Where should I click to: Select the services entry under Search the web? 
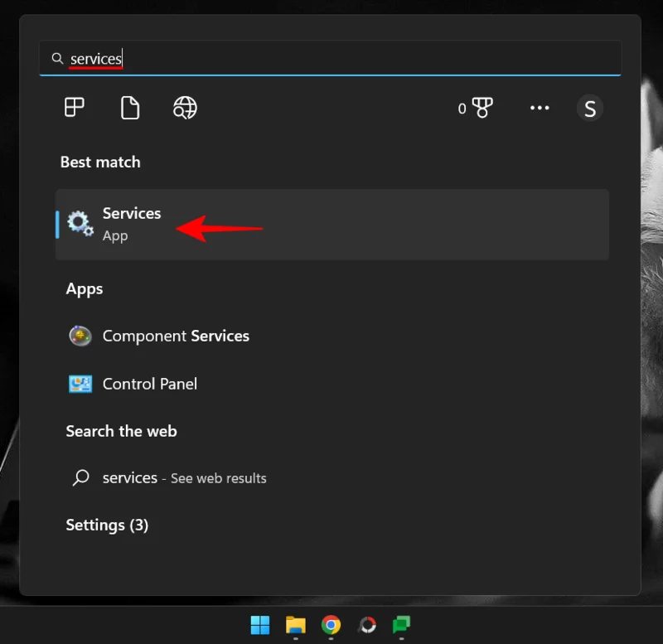(x=130, y=477)
